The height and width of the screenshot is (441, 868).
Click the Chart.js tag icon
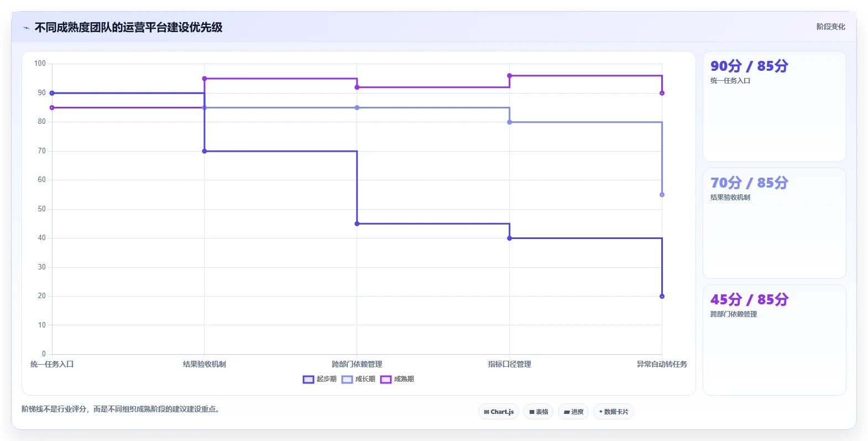click(x=487, y=412)
